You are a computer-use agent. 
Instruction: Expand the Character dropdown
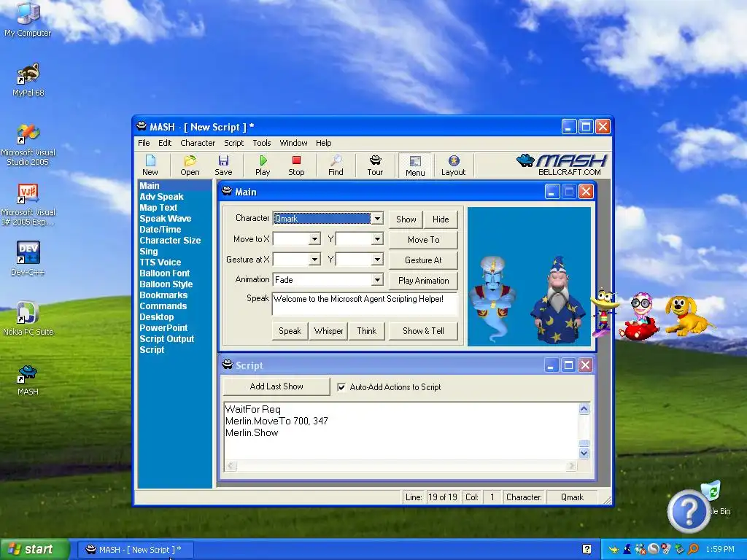[x=377, y=219]
